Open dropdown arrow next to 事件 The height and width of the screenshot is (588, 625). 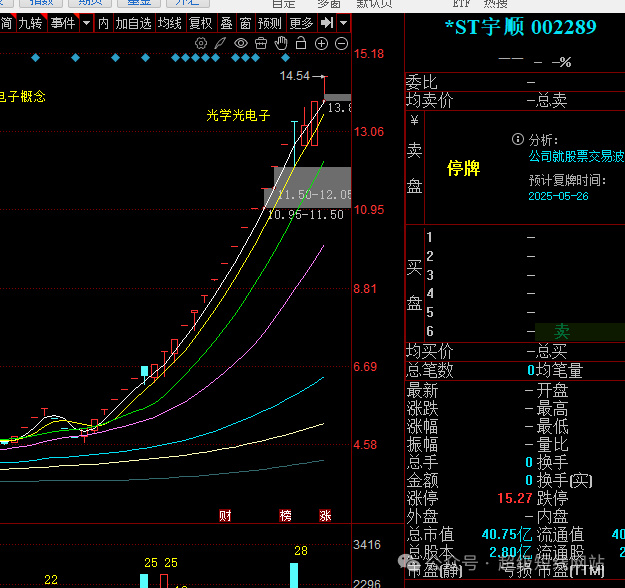click(86, 23)
